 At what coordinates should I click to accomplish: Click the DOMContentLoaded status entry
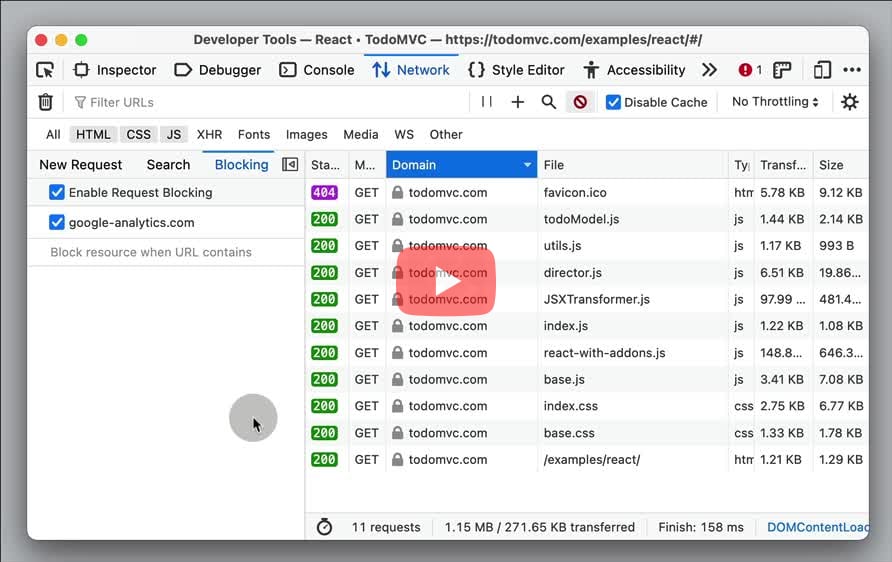[x=817, y=527]
